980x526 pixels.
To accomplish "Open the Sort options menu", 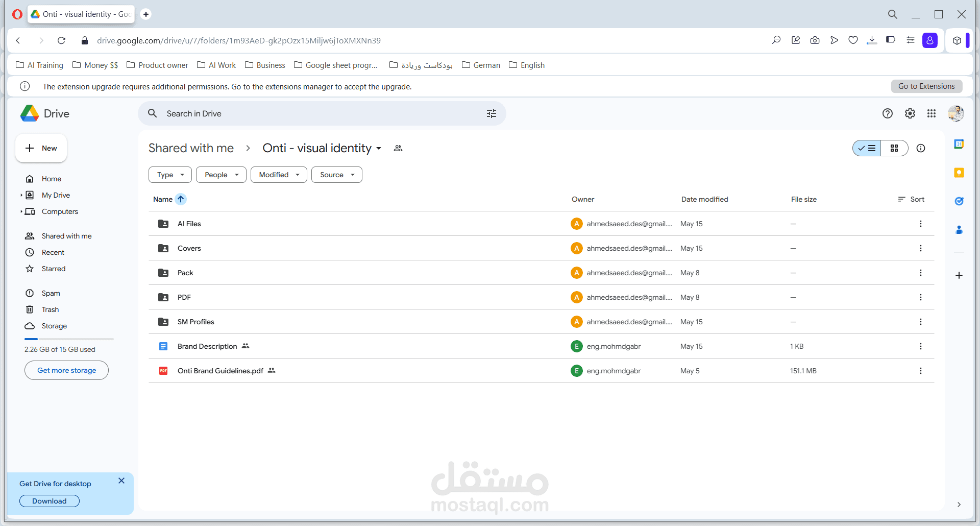I will (911, 199).
